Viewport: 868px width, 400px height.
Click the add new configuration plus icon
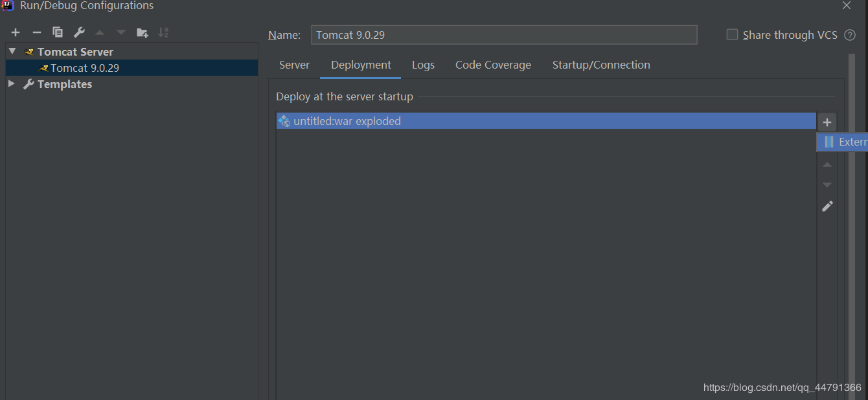[16, 32]
